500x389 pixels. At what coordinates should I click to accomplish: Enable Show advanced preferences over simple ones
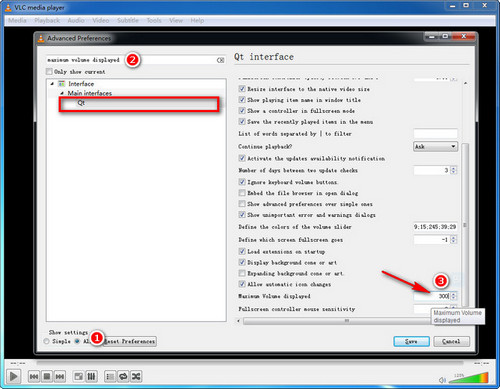click(242, 204)
